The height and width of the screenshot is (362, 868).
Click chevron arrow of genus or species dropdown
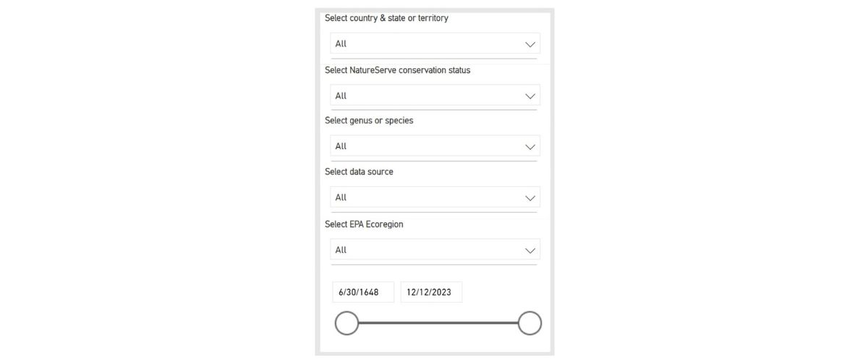coord(530,147)
